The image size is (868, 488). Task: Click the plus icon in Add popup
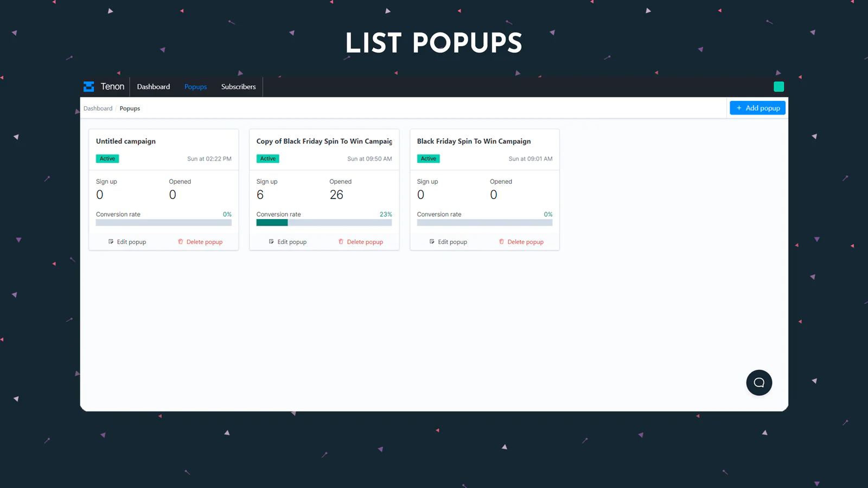(x=739, y=108)
